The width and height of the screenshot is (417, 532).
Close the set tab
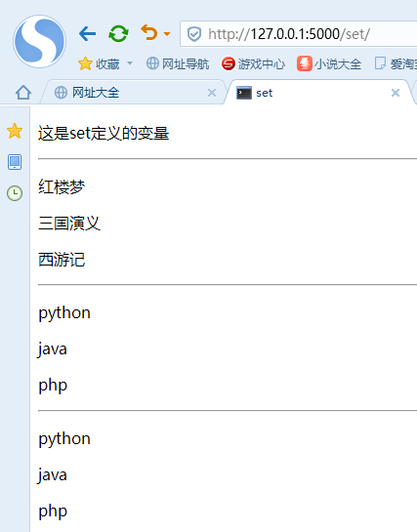[396, 93]
